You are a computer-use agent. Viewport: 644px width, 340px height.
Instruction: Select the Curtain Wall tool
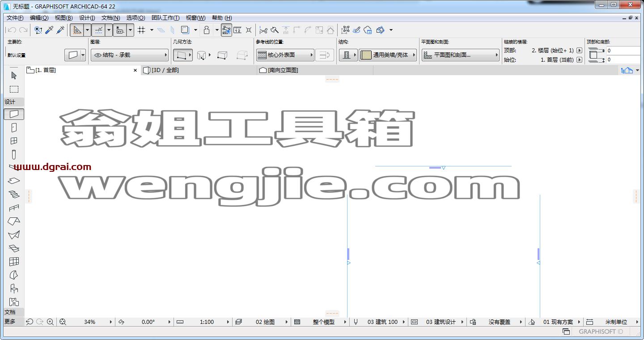[x=14, y=262]
